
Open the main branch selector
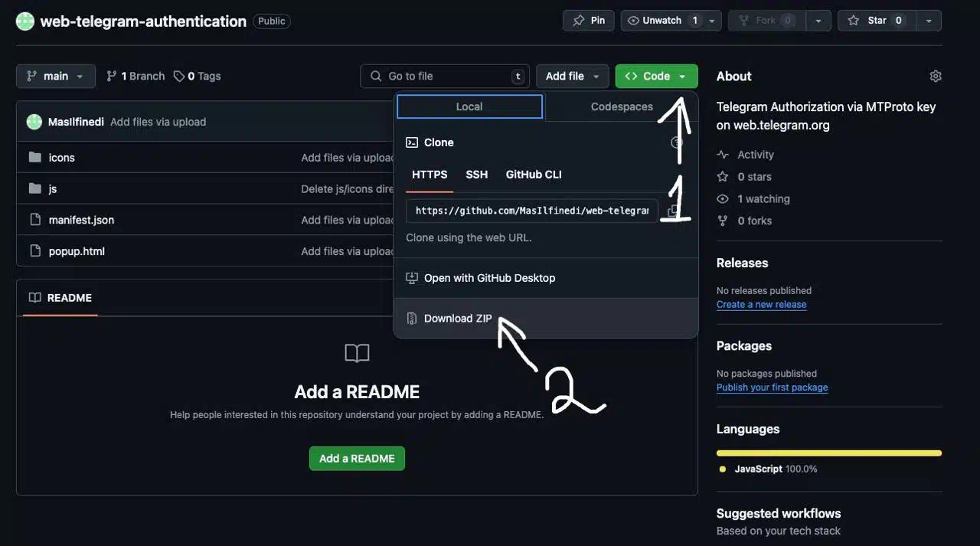pos(56,76)
